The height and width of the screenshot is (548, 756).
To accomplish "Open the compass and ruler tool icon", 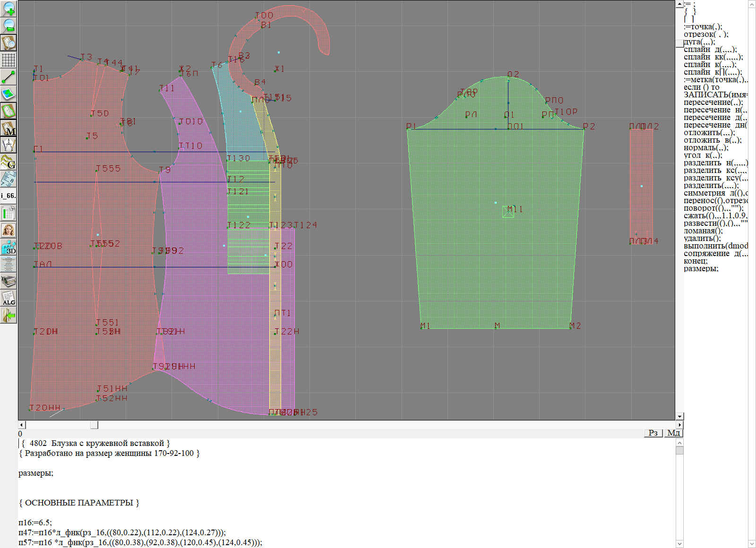I will click(x=9, y=145).
